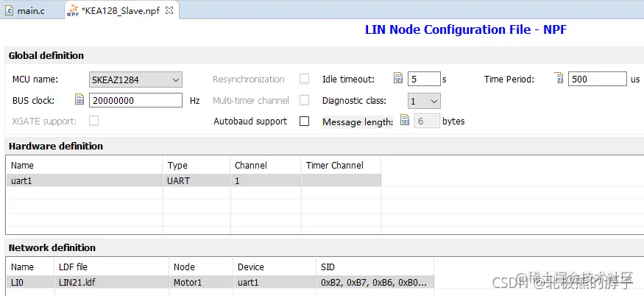644x296 pixels.
Task: Click the Message length field
Action: click(x=427, y=121)
